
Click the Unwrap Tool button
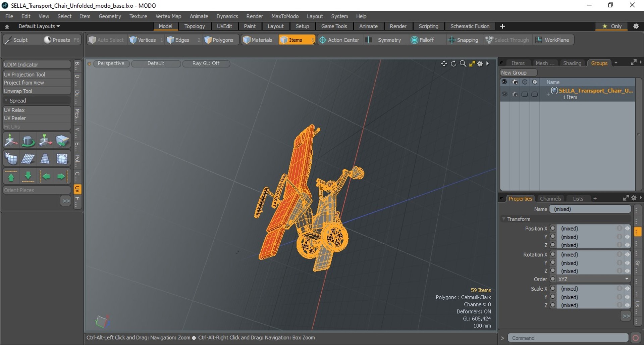[x=37, y=91]
